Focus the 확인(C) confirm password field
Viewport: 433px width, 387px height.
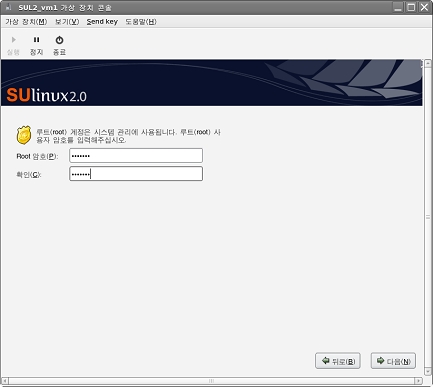pyautogui.click(x=136, y=174)
